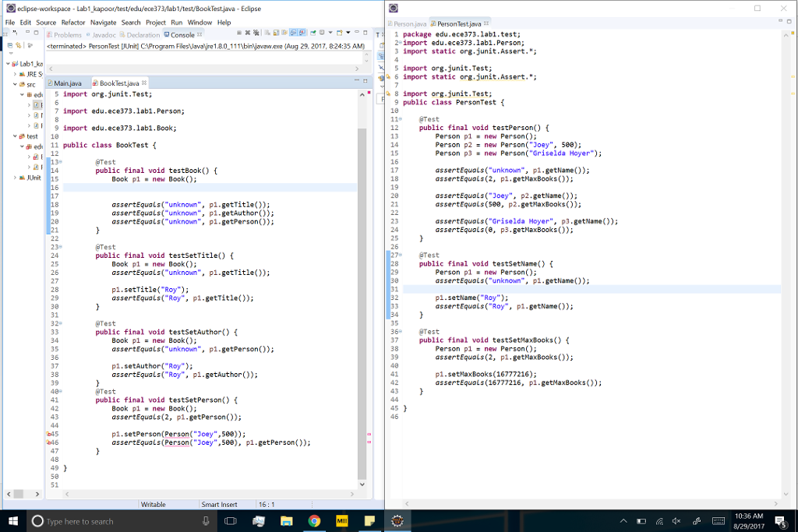Expand the JRE System Library node
This screenshot has height=532, width=798.
[x=15, y=74]
